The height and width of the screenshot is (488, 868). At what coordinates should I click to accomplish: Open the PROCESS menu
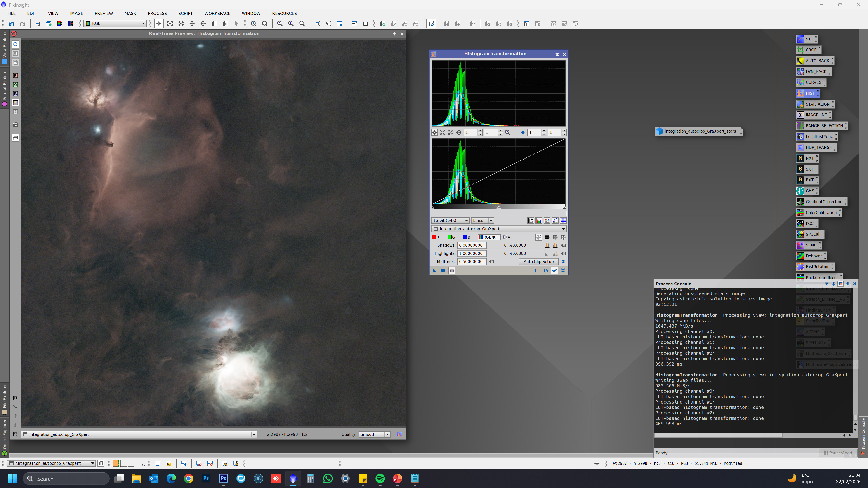pos(157,14)
